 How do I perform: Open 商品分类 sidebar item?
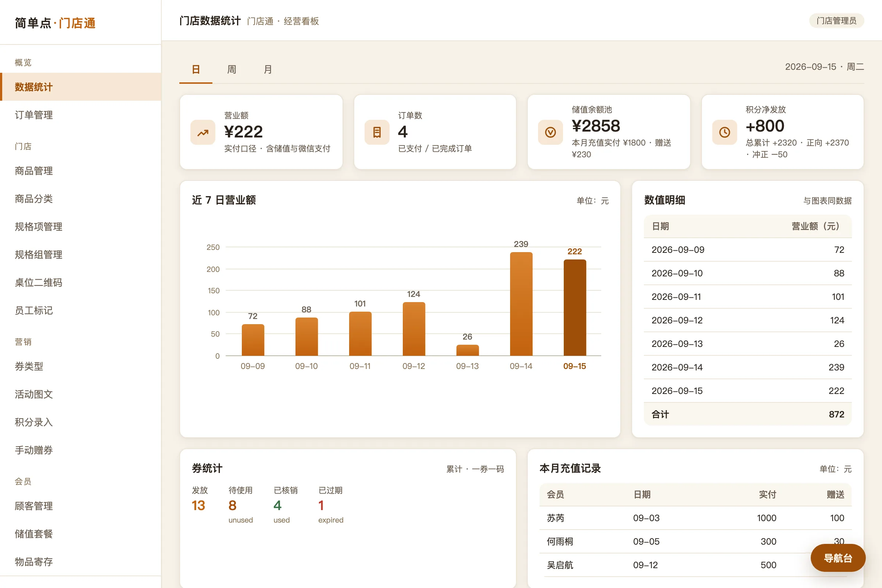80,199
